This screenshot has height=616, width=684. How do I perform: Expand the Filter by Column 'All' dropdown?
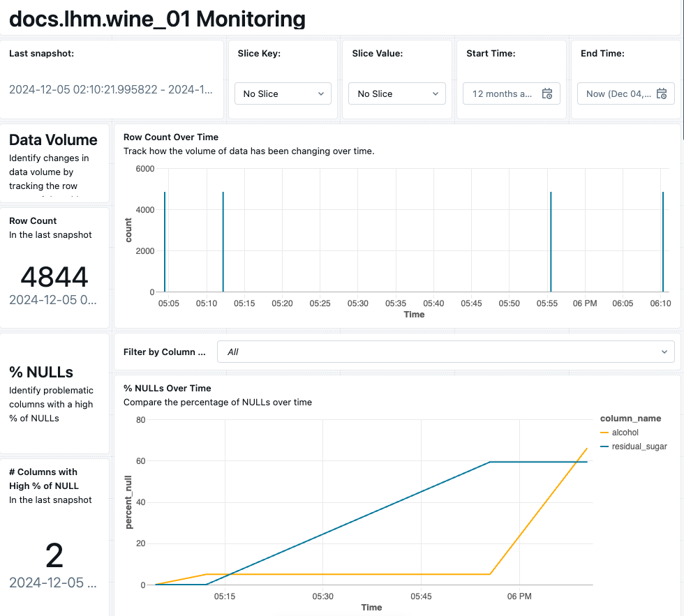point(446,352)
